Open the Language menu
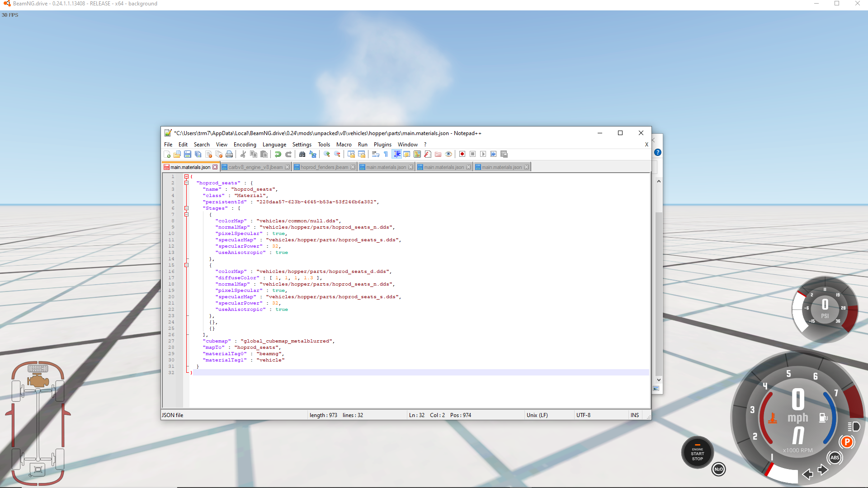 click(274, 145)
